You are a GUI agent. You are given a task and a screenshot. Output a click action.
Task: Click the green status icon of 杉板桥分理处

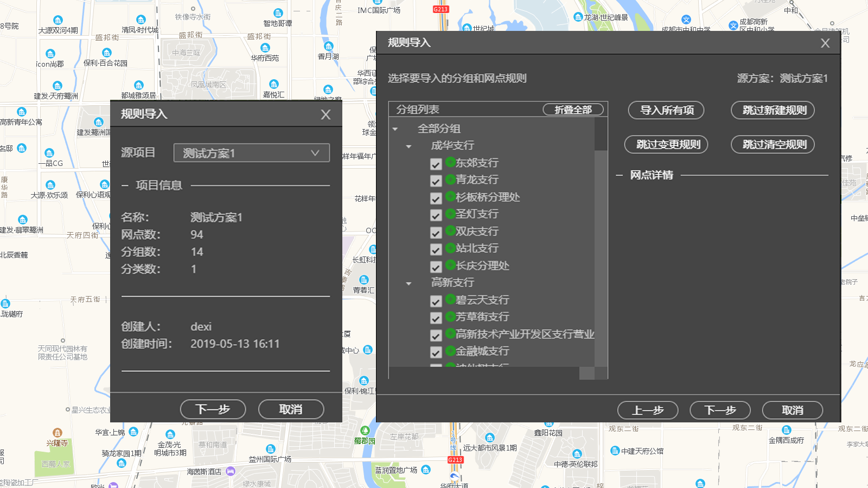pos(450,196)
